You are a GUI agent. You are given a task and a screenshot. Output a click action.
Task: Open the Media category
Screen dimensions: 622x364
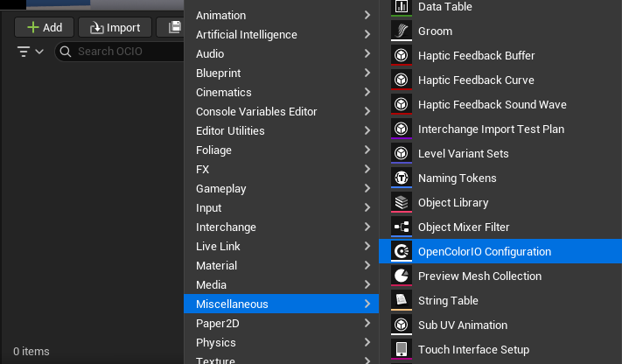point(281,284)
